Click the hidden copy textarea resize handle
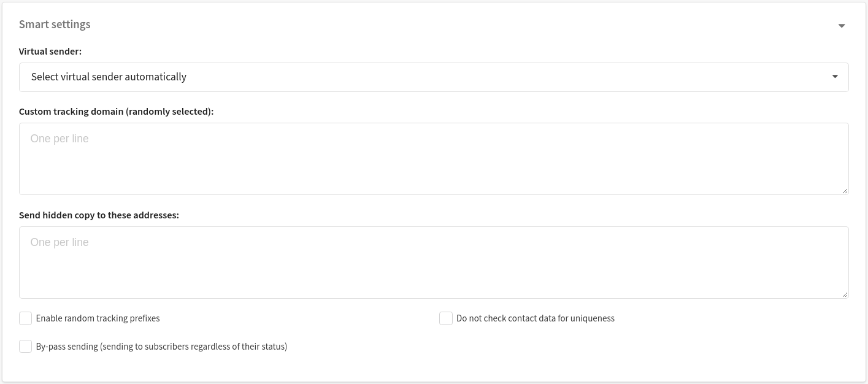 coord(845,294)
